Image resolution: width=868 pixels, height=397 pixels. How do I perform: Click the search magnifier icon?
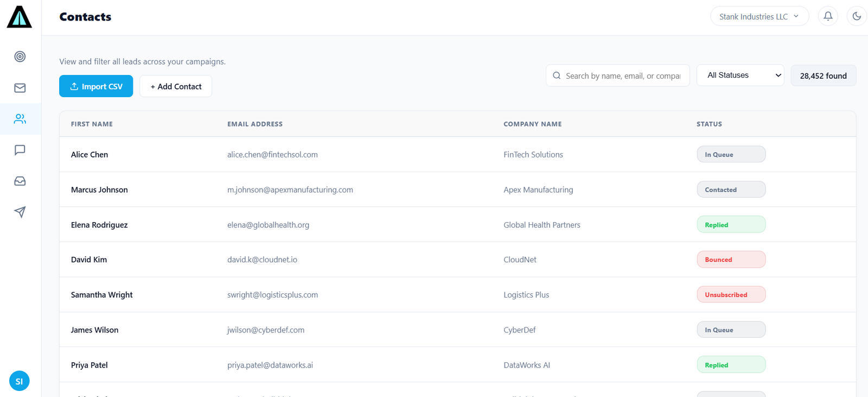pos(557,75)
